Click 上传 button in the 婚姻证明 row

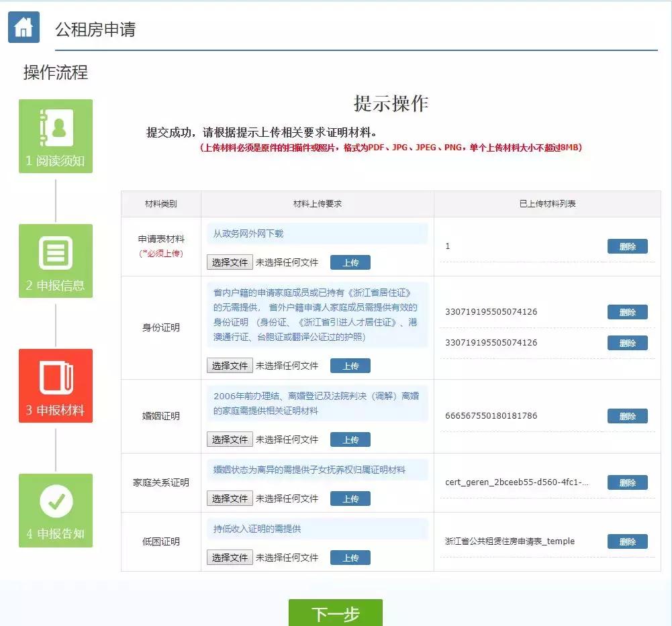(x=349, y=439)
